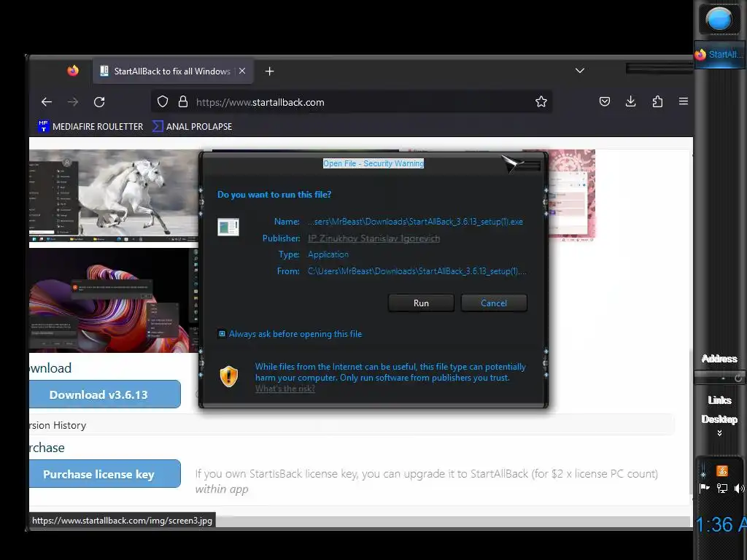Click the white horses screenshot thumbnail
Screen dimensions: 747x560
113,195
